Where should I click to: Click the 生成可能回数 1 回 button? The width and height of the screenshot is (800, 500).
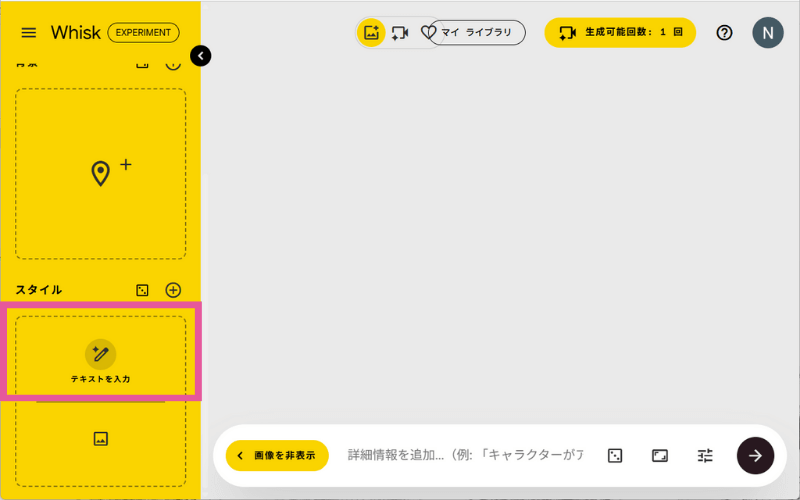(620, 33)
